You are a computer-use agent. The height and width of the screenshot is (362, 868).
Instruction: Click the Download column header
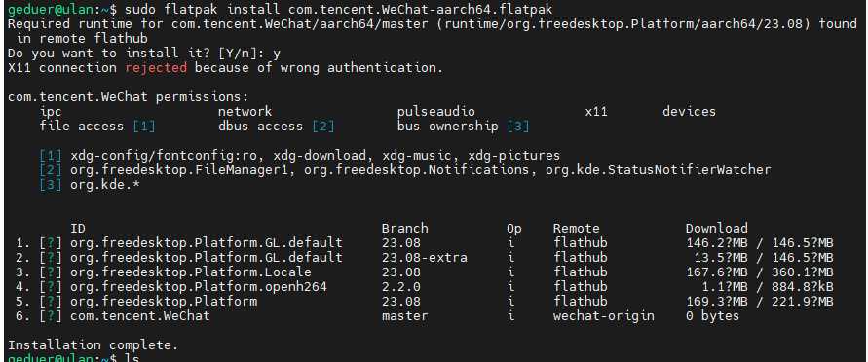(716, 229)
